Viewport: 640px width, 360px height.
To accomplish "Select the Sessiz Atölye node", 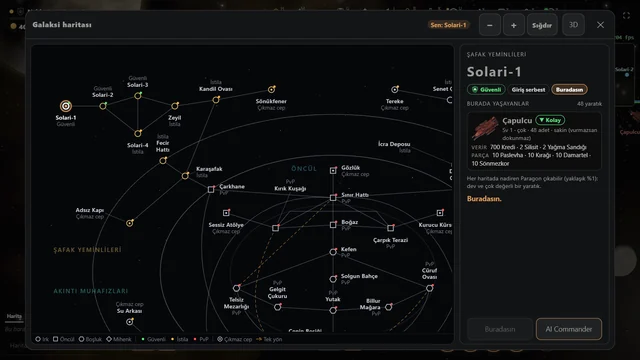I will (x=226, y=213).
